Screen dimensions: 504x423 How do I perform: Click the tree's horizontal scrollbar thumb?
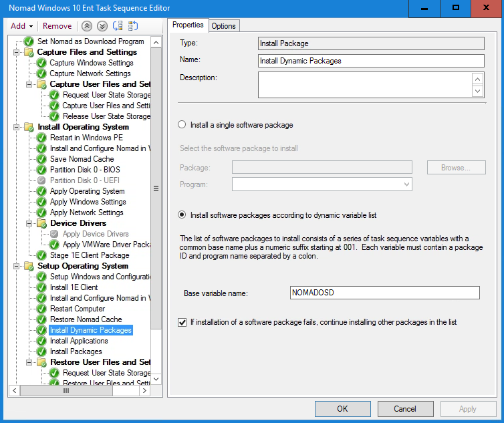tap(66, 391)
